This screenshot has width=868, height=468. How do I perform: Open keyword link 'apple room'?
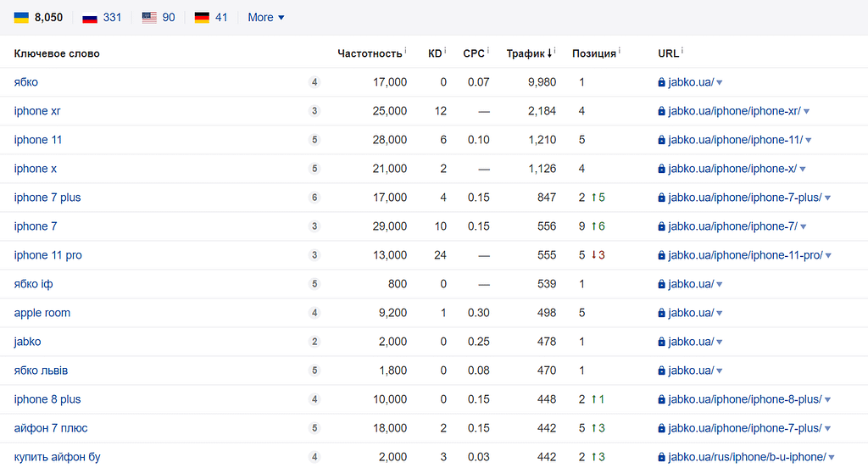tap(42, 312)
